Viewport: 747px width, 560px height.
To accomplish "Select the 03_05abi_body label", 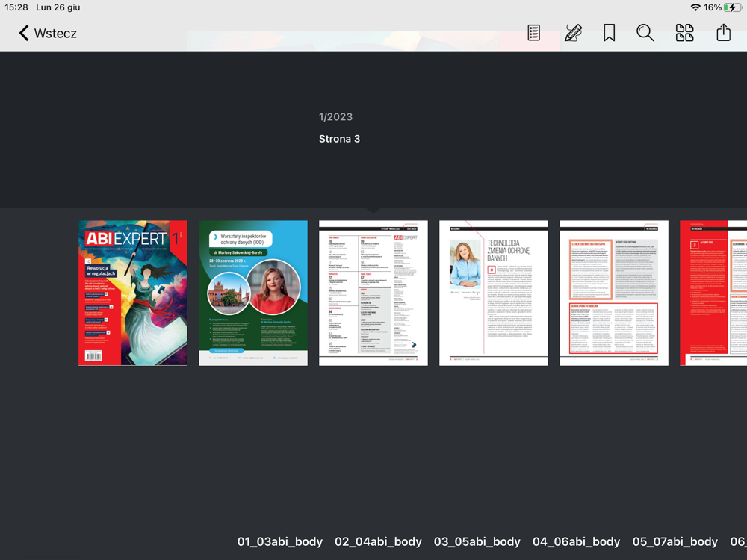I will pyautogui.click(x=477, y=541).
